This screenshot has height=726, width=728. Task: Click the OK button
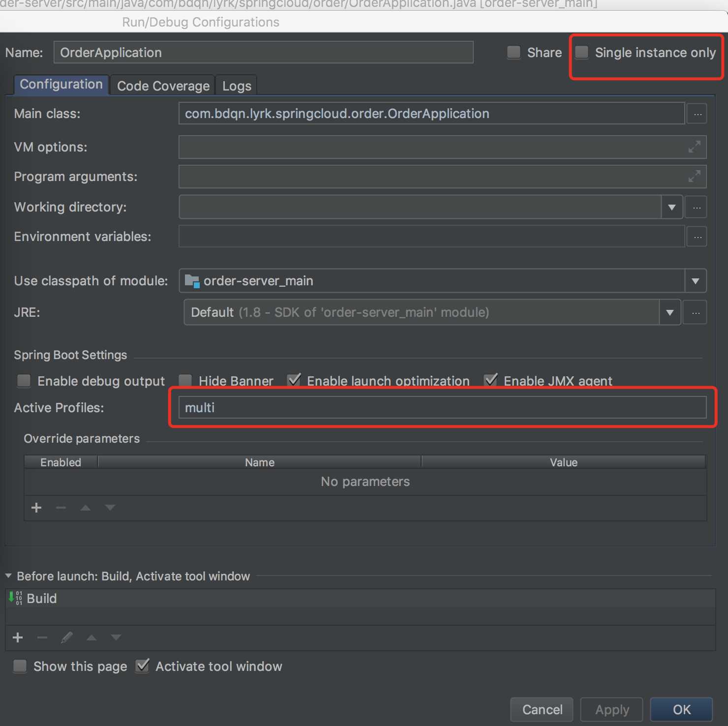pyautogui.click(x=681, y=710)
